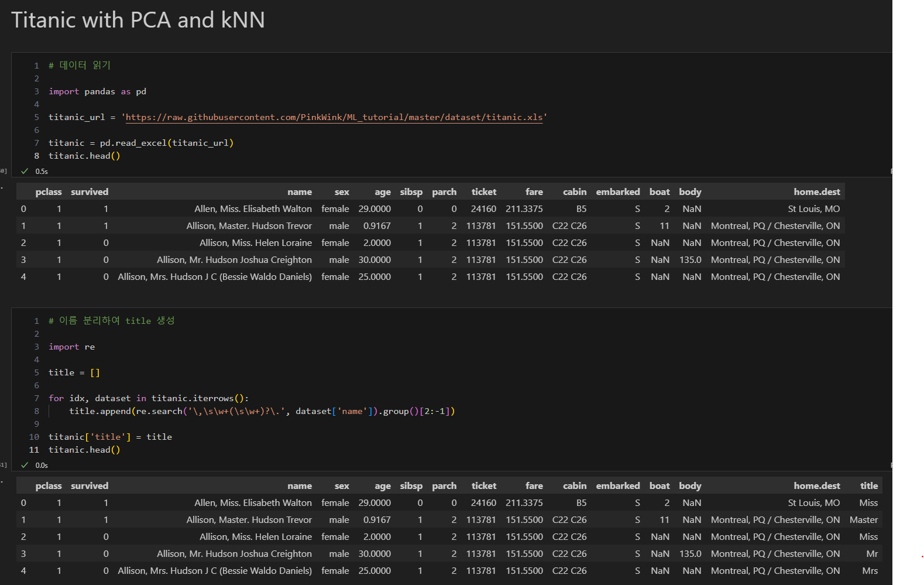Click 'Allen, Miss. Elisabeth Walton' in the table with title column
The width and height of the screenshot is (924, 585).
click(253, 503)
